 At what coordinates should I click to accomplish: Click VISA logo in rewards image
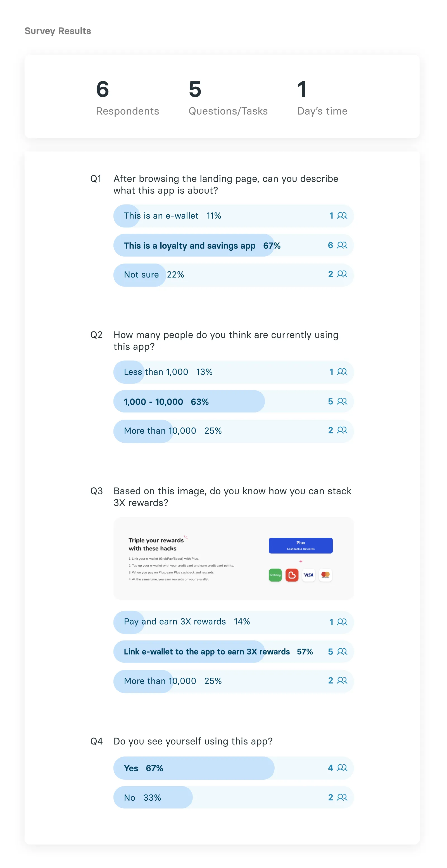pyautogui.click(x=308, y=575)
